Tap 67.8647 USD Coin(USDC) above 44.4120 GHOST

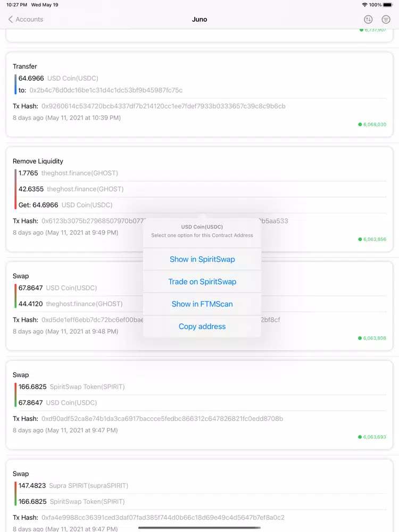point(57,288)
